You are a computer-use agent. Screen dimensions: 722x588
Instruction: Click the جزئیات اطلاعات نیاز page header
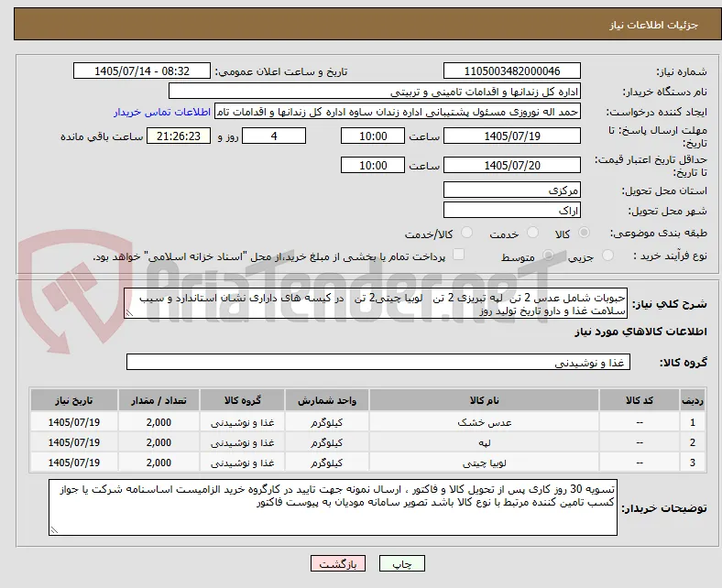tap(654, 25)
